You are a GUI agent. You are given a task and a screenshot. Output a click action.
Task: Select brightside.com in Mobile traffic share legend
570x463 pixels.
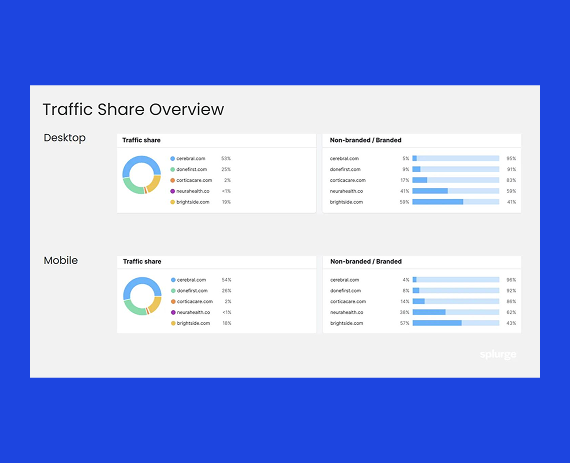pyautogui.click(x=194, y=323)
